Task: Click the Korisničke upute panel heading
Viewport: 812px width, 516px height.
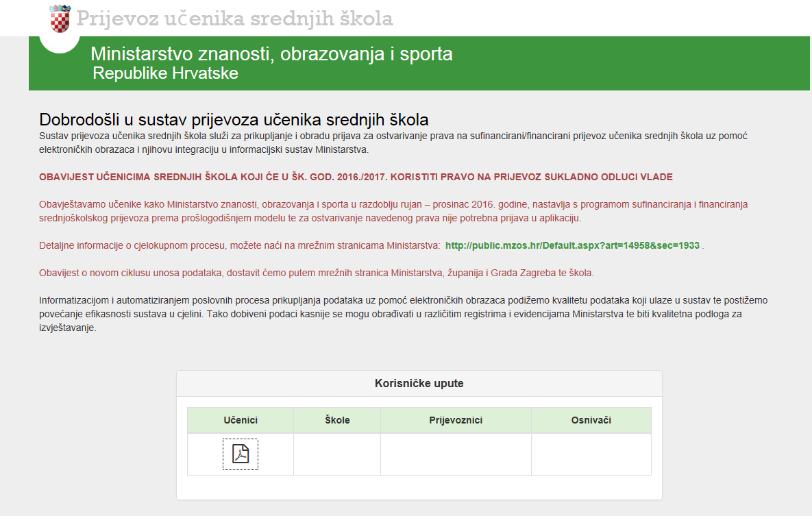Action: pos(419,383)
